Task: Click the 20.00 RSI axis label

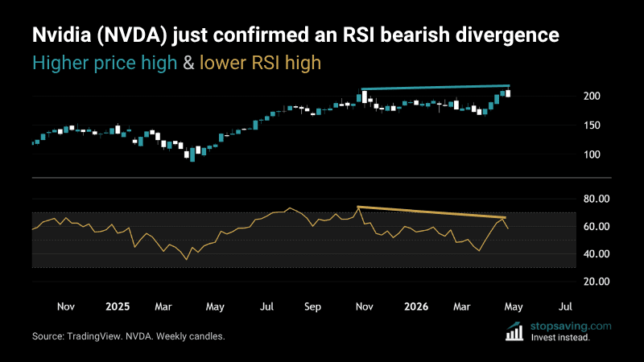Action: coord(597,282)
